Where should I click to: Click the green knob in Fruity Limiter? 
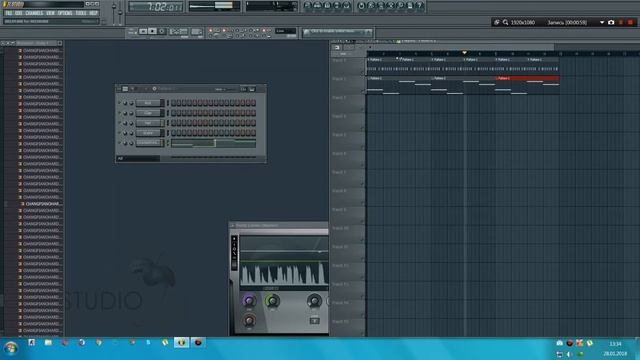pyautogui.click(x=272, y=301)
